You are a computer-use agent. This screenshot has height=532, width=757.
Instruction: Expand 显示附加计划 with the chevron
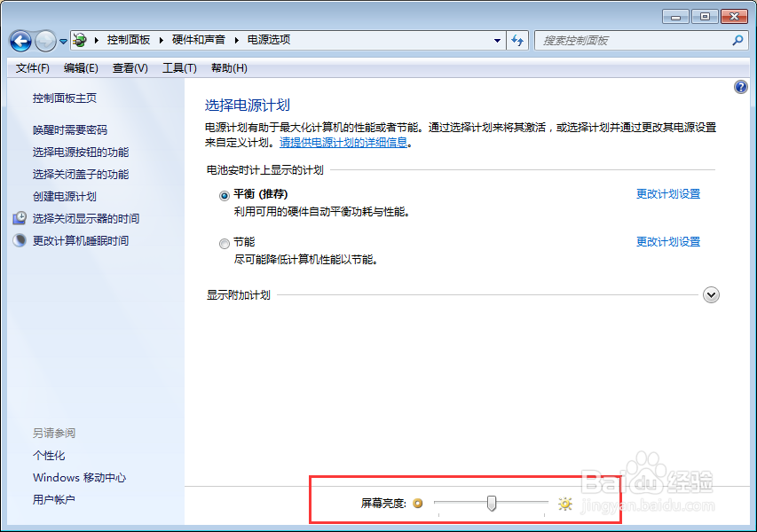pyautogui.click(x=711, y=294)
